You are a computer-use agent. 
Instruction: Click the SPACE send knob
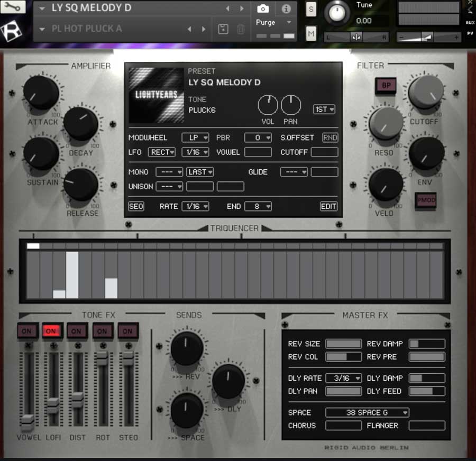tap(187, 410)
